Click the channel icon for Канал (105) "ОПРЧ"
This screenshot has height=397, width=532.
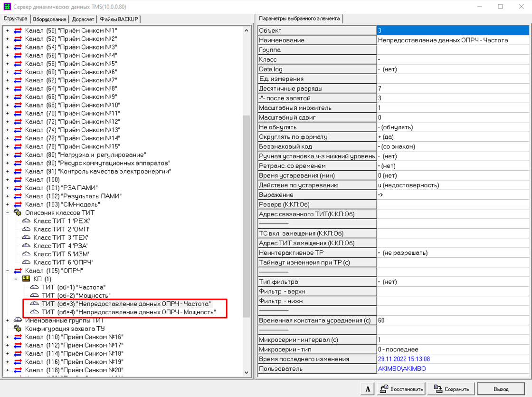[18, 271]
